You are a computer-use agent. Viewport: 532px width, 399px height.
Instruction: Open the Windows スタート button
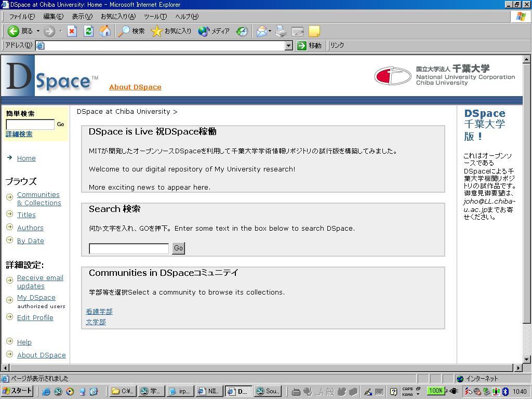click(17, 391)
